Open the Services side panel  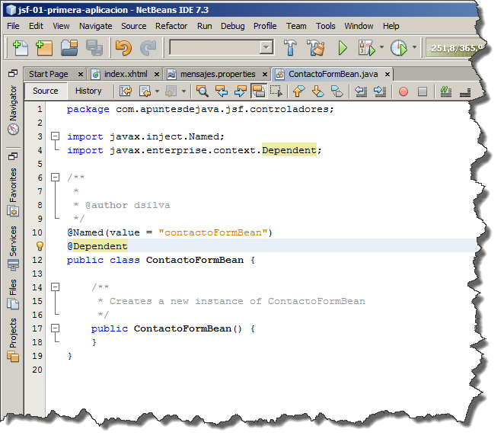coord(13,248)
